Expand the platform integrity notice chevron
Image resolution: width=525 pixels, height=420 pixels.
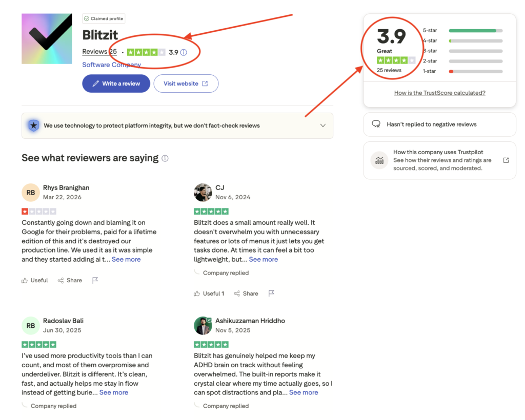point(323,125)
